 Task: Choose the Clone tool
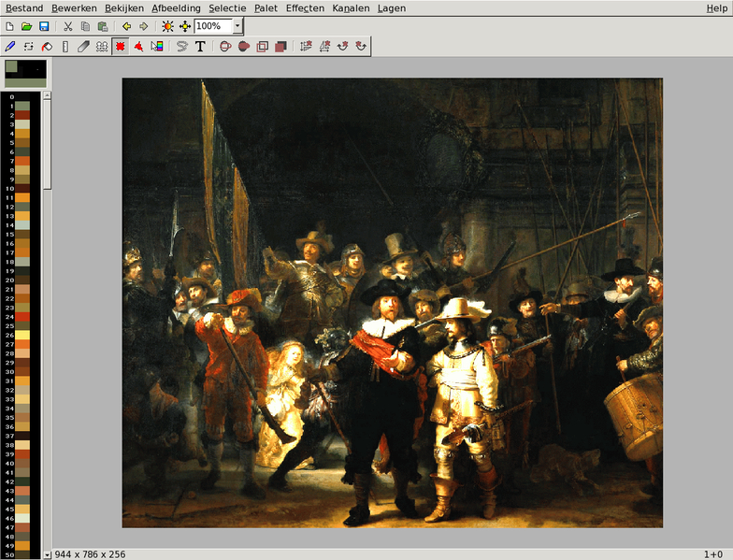pyautogui.click(x=101, y=46)
